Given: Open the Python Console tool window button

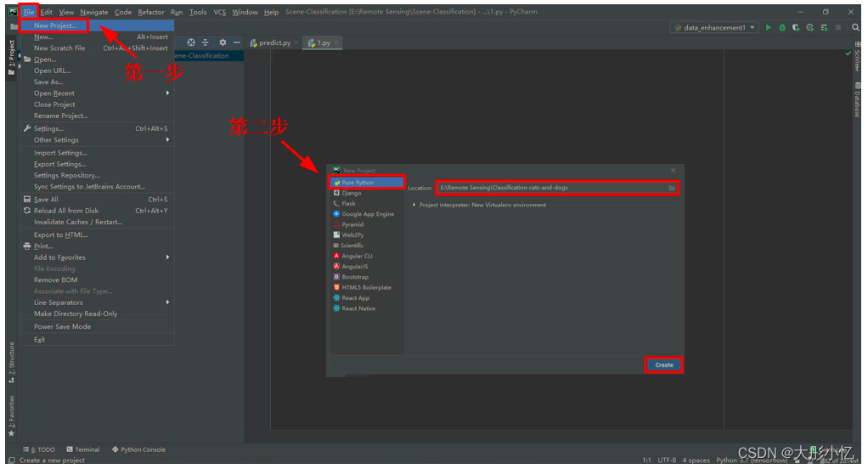Looking at the screenshot, I should 139,449.
